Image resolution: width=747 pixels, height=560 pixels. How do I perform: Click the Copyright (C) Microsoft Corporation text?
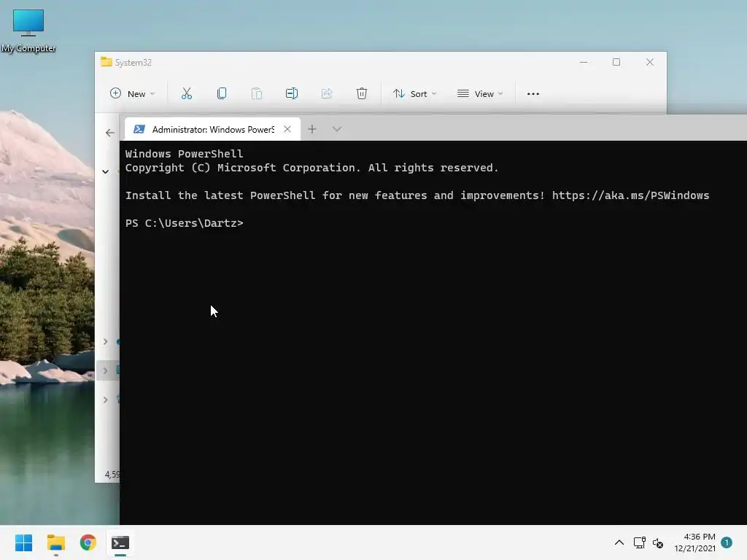click(243, 168)
